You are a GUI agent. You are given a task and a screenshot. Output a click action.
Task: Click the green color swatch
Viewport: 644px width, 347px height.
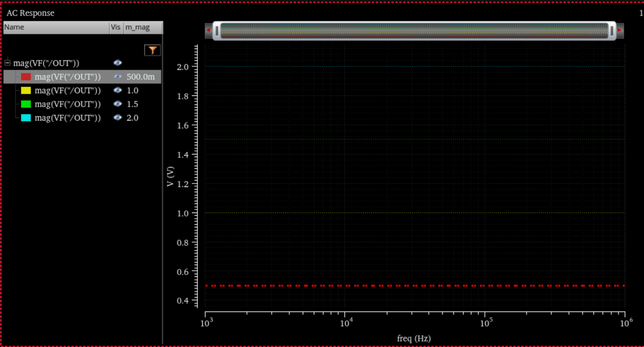coord(26,104)
